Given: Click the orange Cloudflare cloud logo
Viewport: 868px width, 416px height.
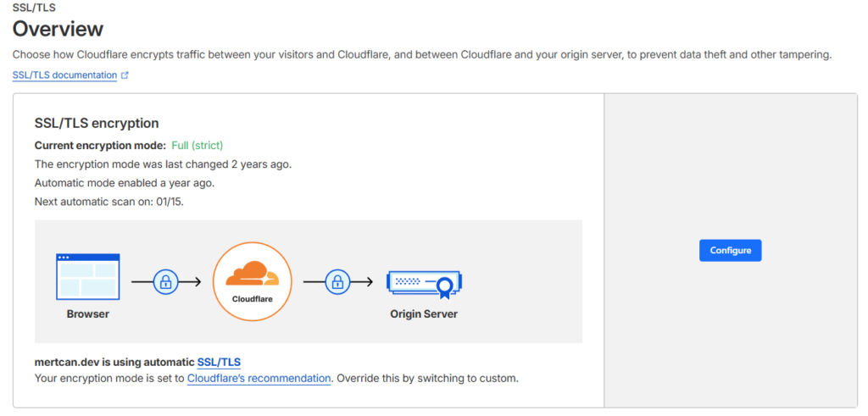Looking at the screenshot, I should pos(252,274).
